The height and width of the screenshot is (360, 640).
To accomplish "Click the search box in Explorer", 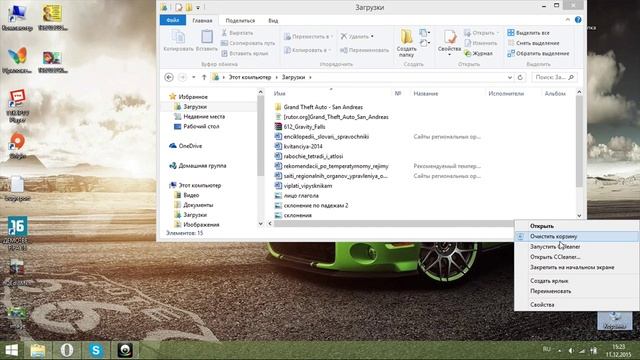I will (554, 77).
